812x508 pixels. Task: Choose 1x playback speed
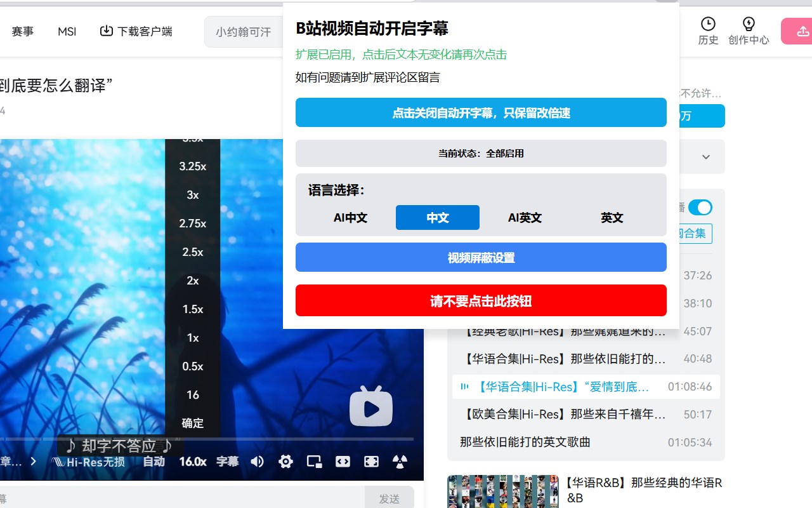(x=193, y=338)
